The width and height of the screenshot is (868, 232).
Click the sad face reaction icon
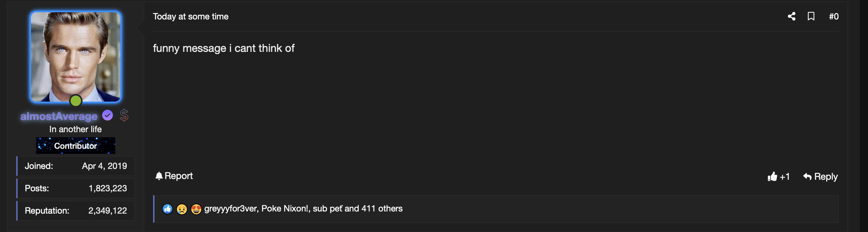click(182, 209)
